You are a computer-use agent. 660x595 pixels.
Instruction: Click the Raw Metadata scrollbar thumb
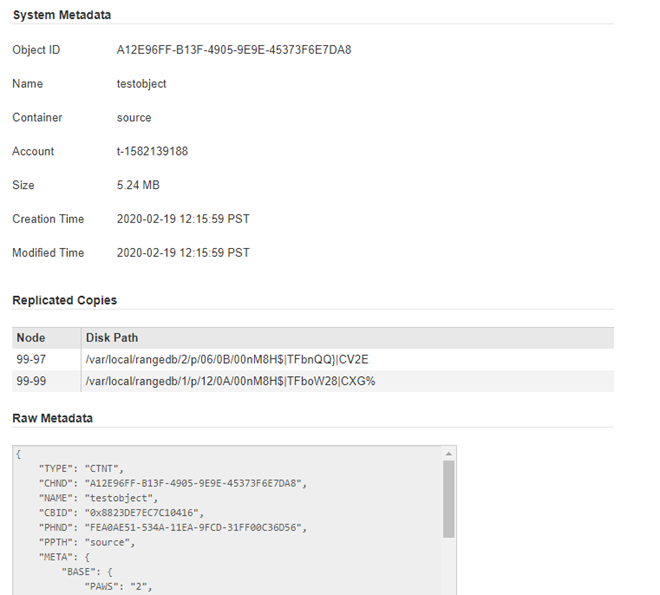coord(449,498)
